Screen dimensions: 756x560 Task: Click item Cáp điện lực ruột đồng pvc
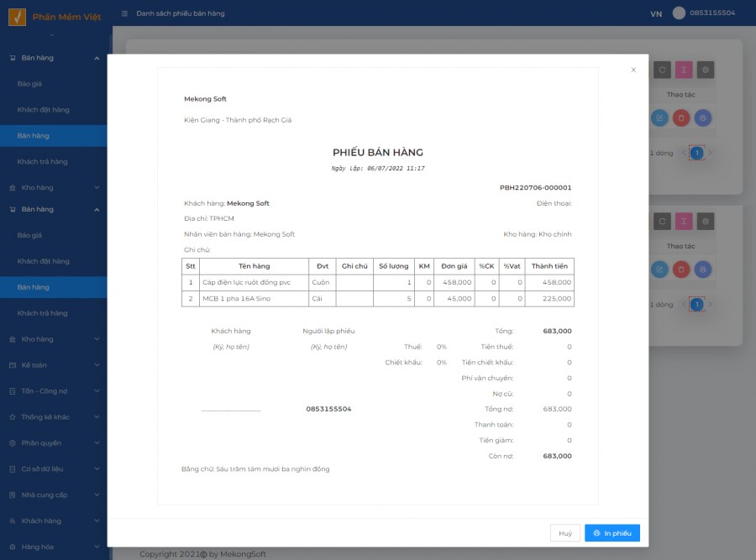click(246, 282)
